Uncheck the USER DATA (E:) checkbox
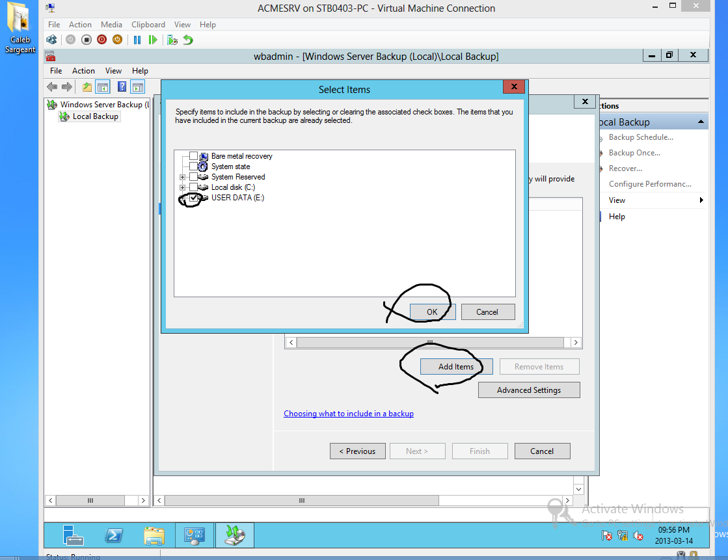Viewport: 728px width, 560px height. click(x=194, y=197)
